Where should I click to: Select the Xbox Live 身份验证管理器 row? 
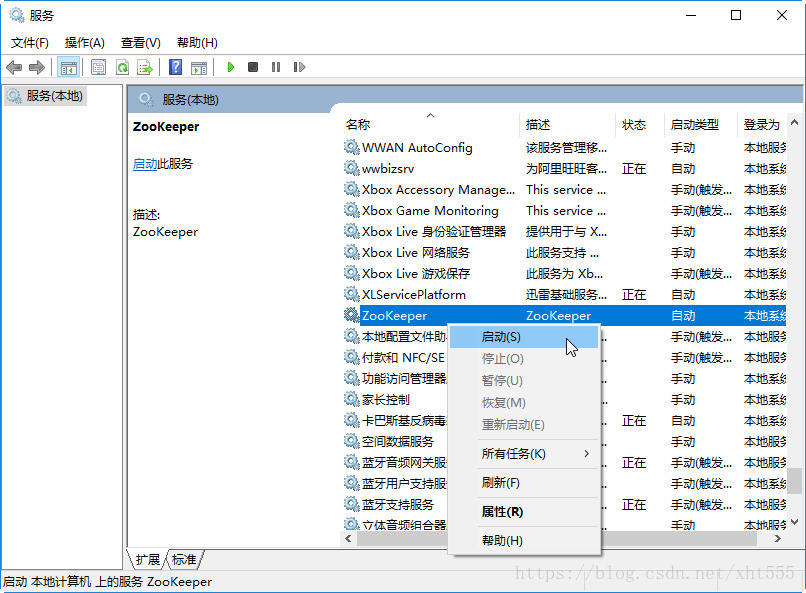point(564,232)
